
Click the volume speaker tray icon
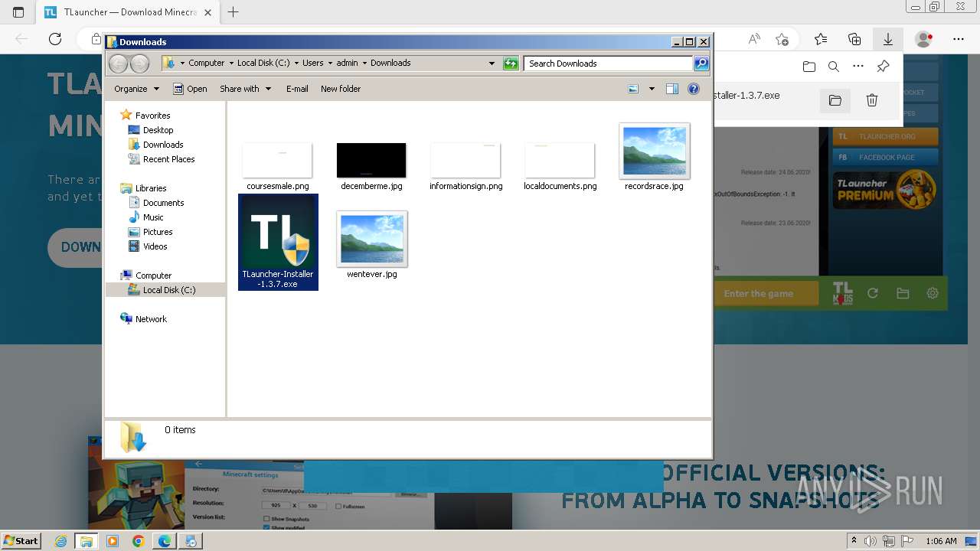coord(871,541)
